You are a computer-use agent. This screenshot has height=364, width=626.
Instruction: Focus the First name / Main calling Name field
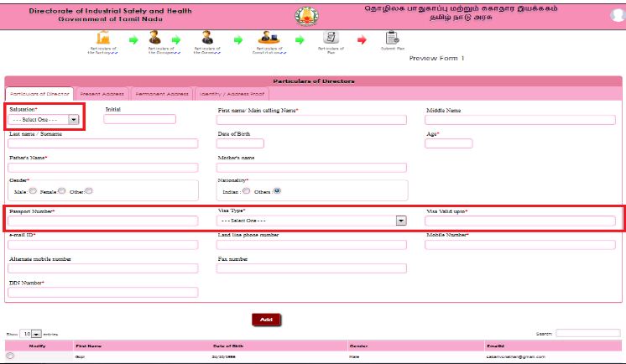pyautogui.click(x=311, y=120)
